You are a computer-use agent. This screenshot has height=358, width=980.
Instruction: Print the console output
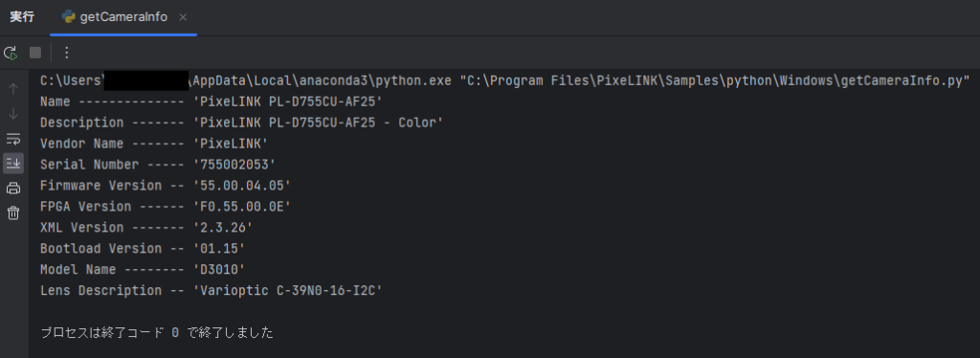point(13,188)
